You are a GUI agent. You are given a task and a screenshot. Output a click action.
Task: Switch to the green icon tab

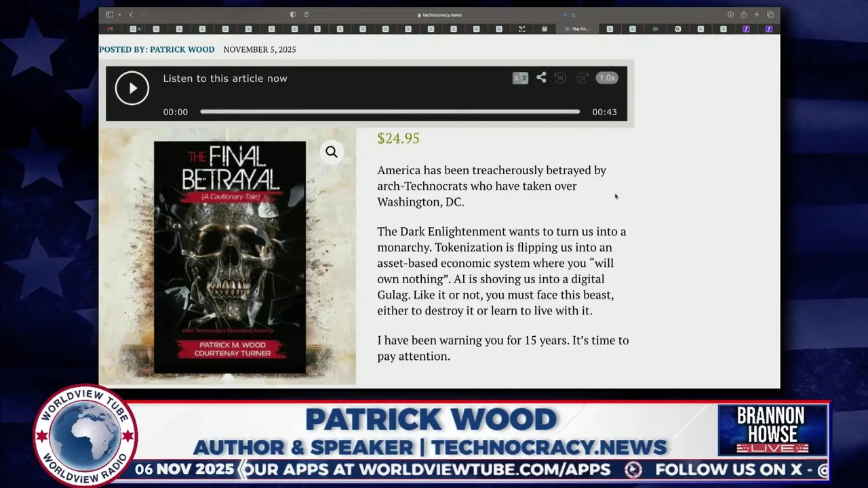(655, 29)
